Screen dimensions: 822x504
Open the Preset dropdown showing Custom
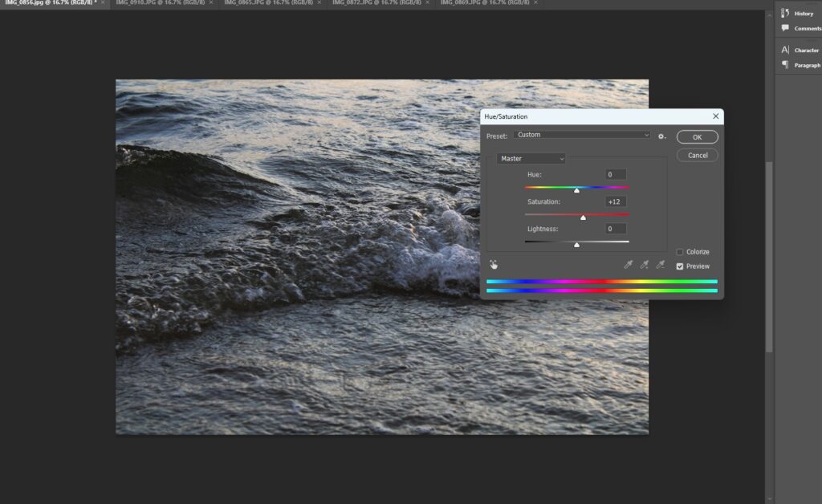click(582, 135)
